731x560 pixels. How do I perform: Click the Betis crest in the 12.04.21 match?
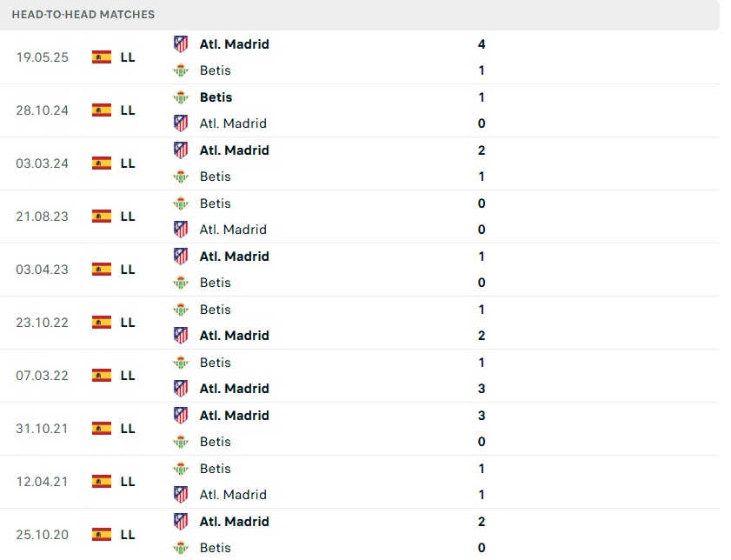click(181, 469)
